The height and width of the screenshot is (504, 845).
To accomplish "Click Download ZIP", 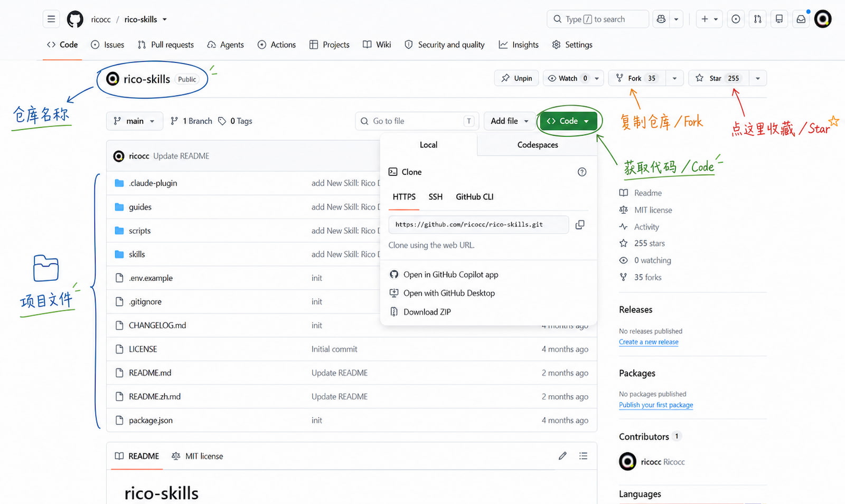I will (x=420, y=312).
